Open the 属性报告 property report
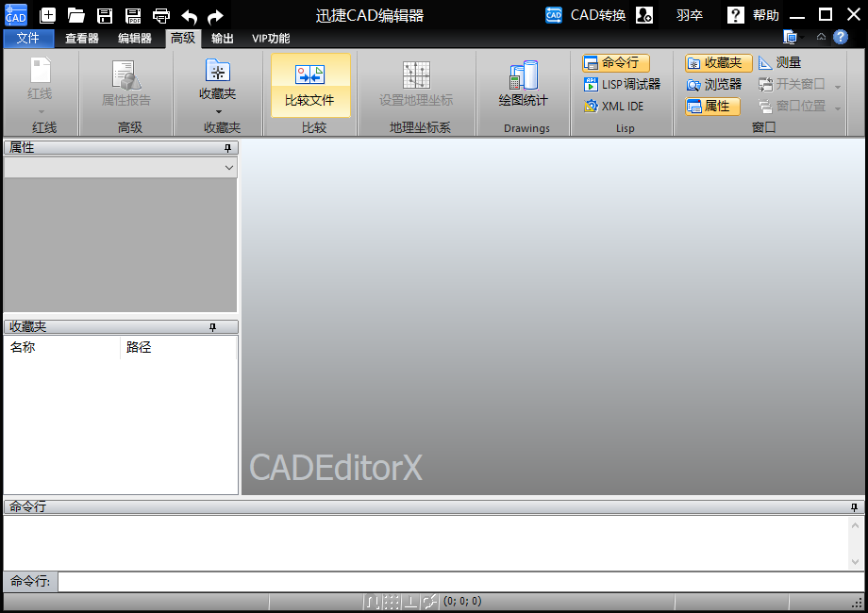Screen dimensions: 868x613 click(126, 84)
